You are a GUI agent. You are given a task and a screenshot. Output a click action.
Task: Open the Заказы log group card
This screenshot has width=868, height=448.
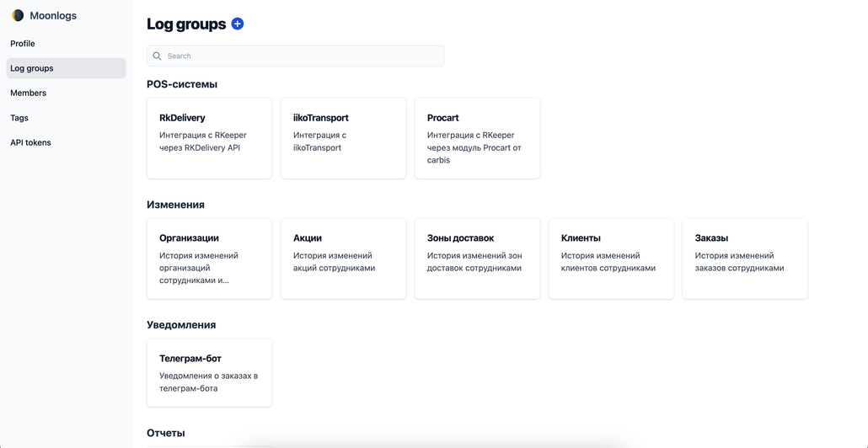[745, 259]
